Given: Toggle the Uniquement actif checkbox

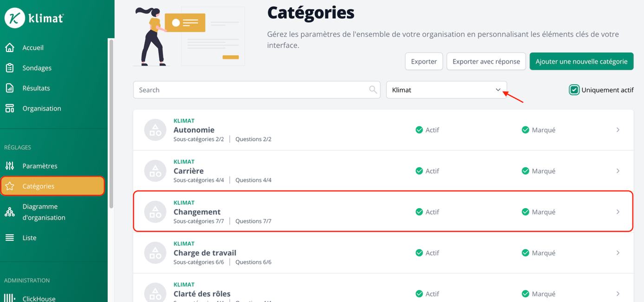Looking at the screenshot, I should pyautogui.click(x=574, y=90).
